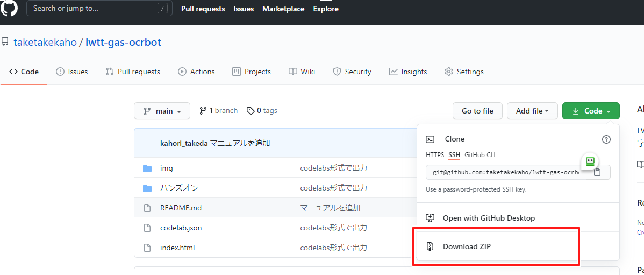Click Download ZIP
The width and height of the screenshot is (644, 275).
[466, 246]
